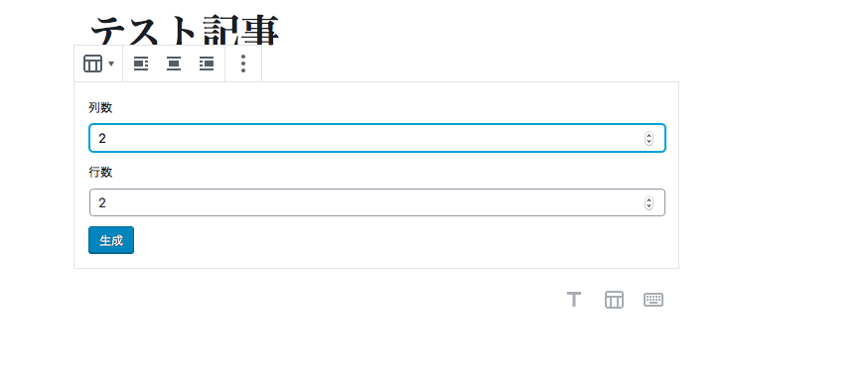The height and width of the screenshot is (390, 868).
Task: Insert a classic block via keyboard icon
Action: point(653,300)
